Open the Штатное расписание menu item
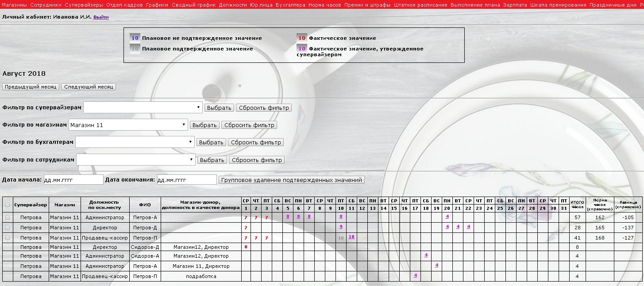 coord(420,5)
